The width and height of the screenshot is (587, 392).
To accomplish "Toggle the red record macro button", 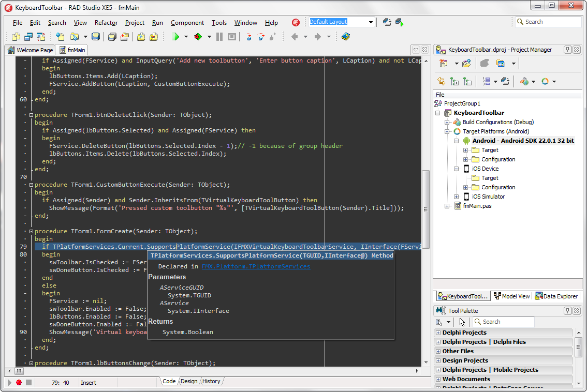I will [19, 382].
